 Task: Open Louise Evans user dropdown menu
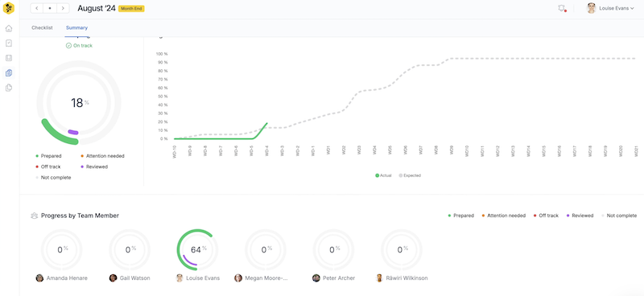coord(617,8)
